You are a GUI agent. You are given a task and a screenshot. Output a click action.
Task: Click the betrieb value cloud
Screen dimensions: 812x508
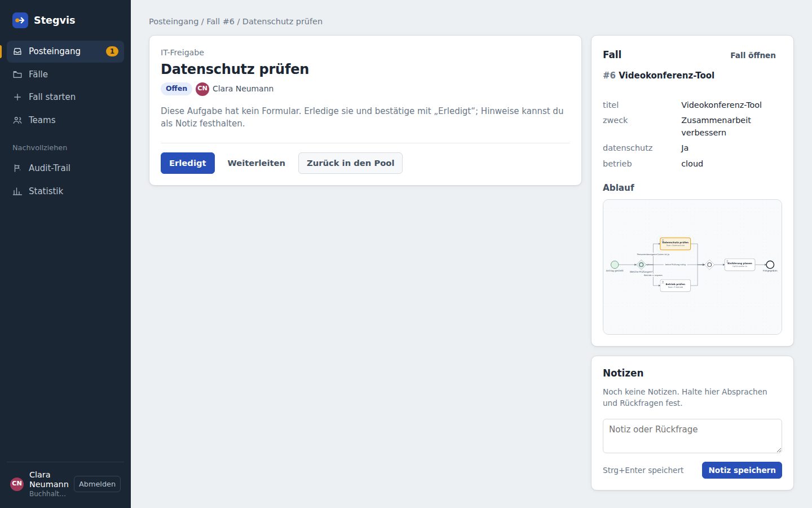[692, 164]
